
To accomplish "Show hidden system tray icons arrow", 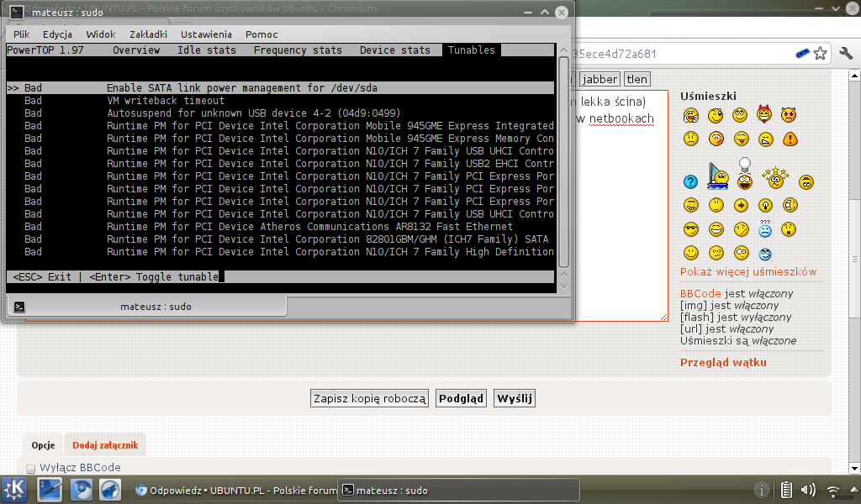I will point(854,489).
